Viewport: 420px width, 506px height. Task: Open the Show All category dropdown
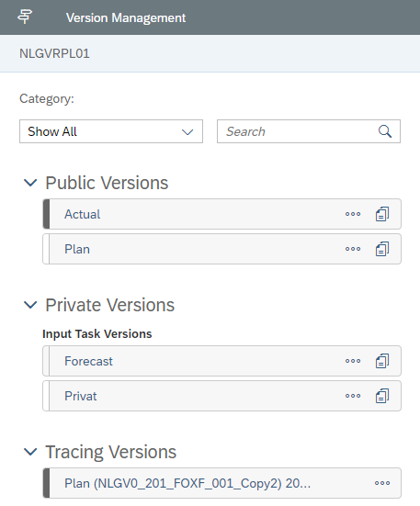pos(111,131)
